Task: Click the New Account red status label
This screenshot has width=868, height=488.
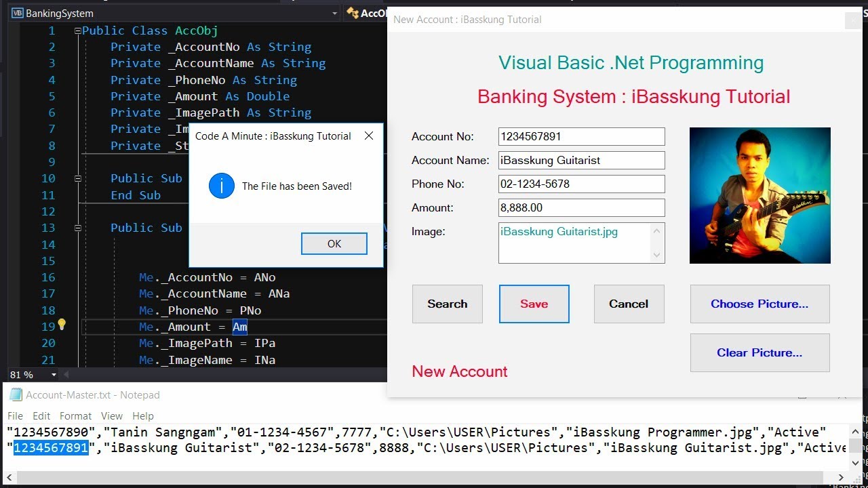Action: (460, 371)
